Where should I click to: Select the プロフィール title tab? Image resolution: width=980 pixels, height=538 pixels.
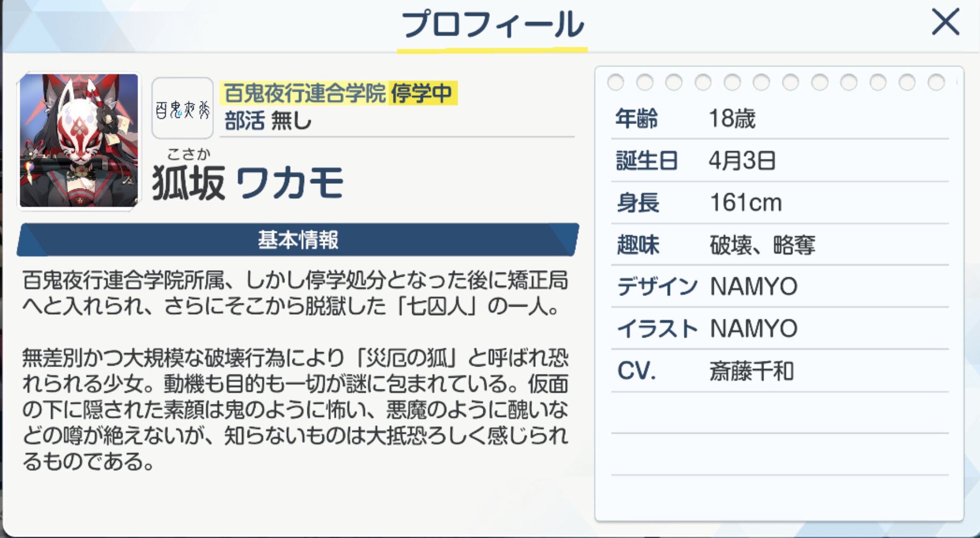(x=492, y=26)
